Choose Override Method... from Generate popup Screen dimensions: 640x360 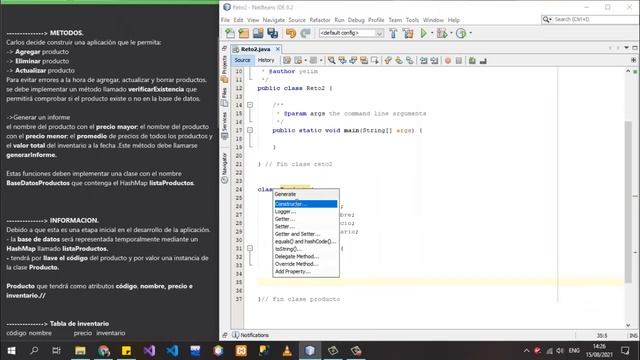(x=306, y=264)
